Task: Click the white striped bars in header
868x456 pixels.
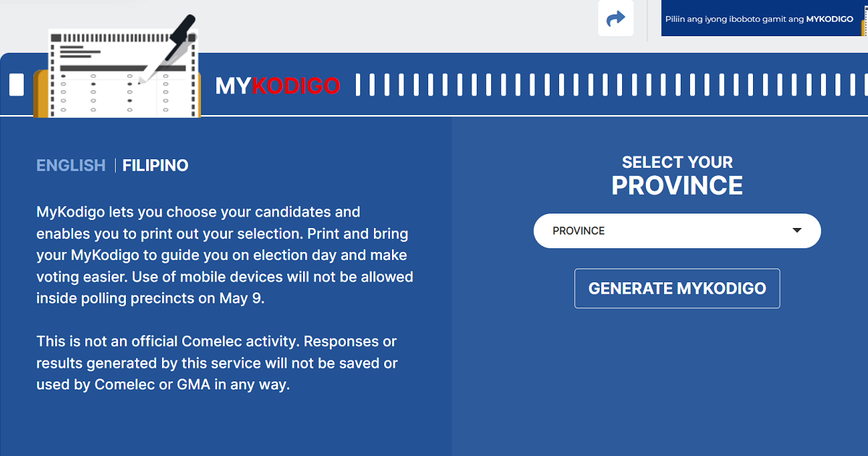Action: (610, 84)
